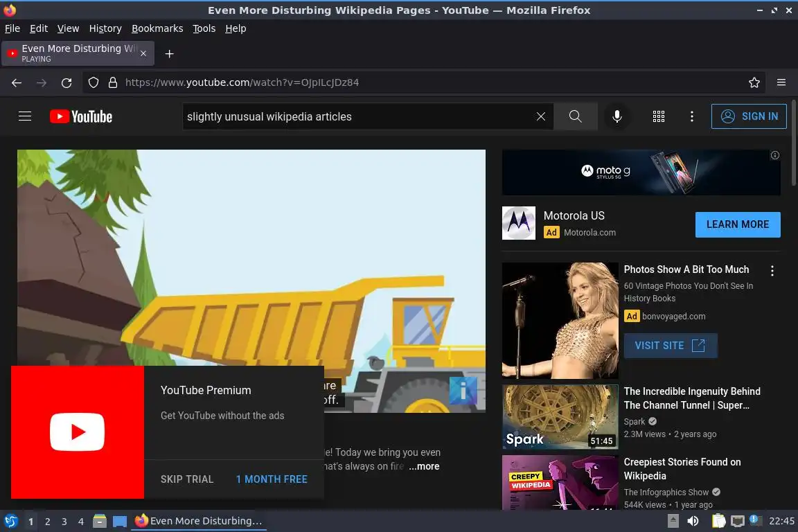Open the File menu

pos(12,28)
